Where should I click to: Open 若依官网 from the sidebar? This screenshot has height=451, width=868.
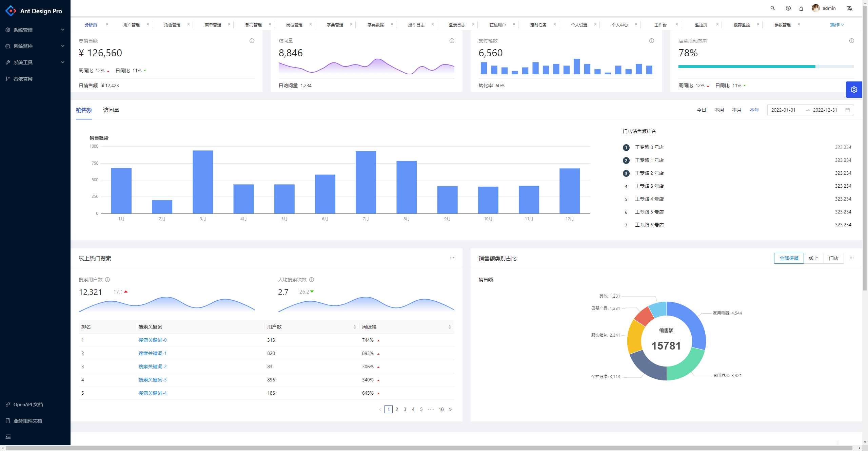tap(23, 78)
